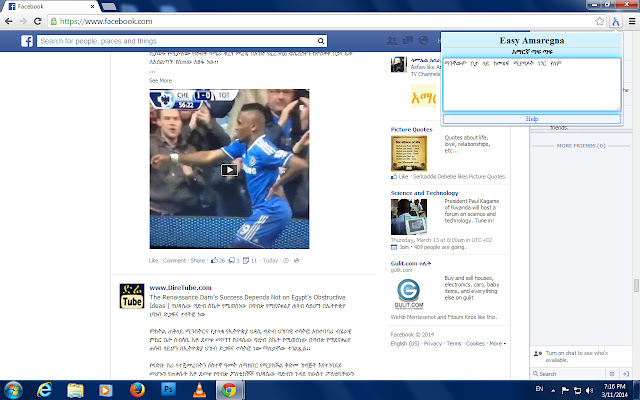This screenshot has height=400, width=640.
Task: Click the volume icon in the system tray
Action: tap(590, 390)
